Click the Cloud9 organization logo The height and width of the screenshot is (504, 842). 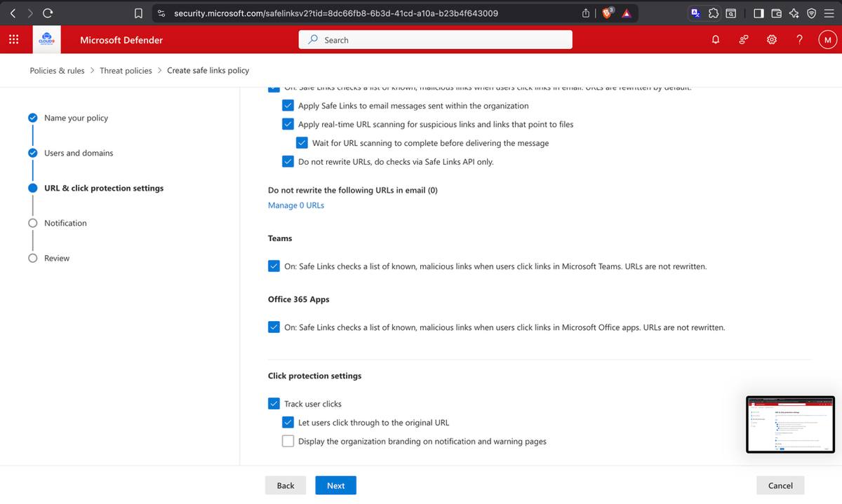(x=47, y=40)
